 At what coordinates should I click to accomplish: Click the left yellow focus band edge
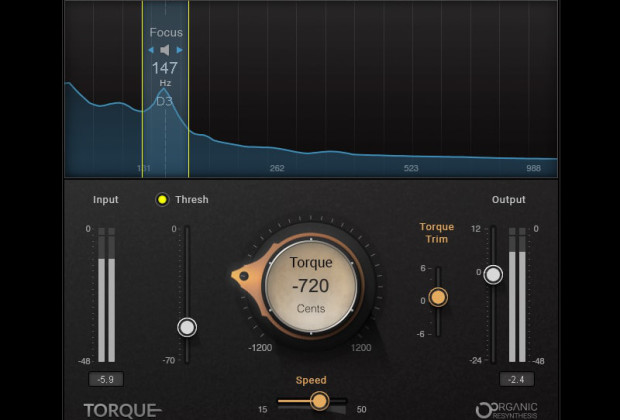tap(142, 89)
